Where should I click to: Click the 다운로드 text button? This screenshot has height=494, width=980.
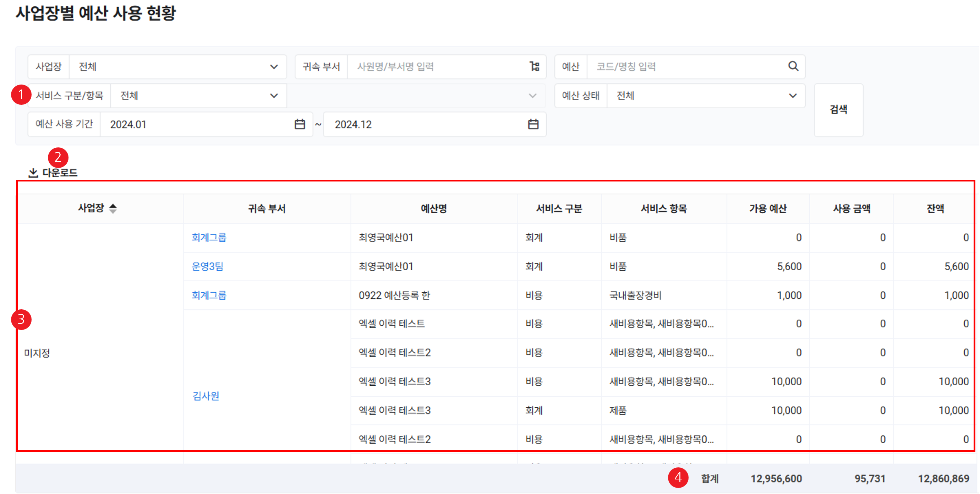point(60,173)
